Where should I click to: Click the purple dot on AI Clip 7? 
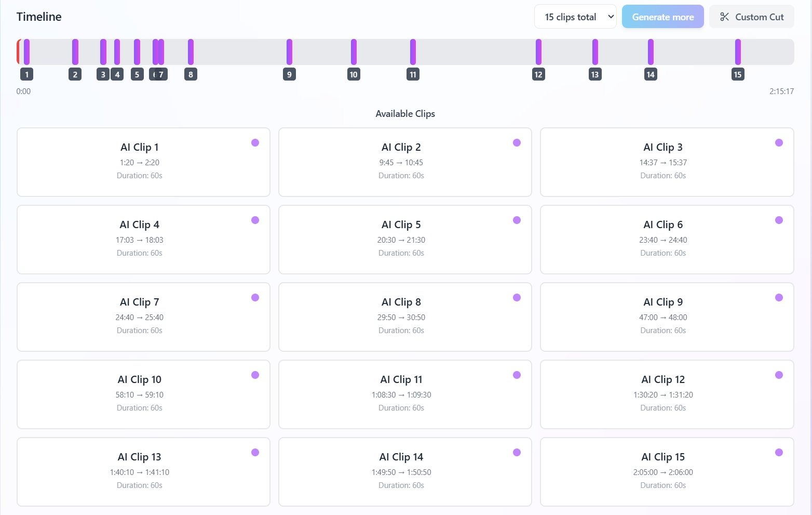(x=255, y=297)
